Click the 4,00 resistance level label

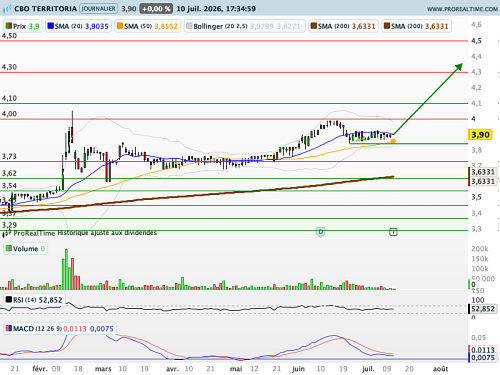tap(9, 114)
